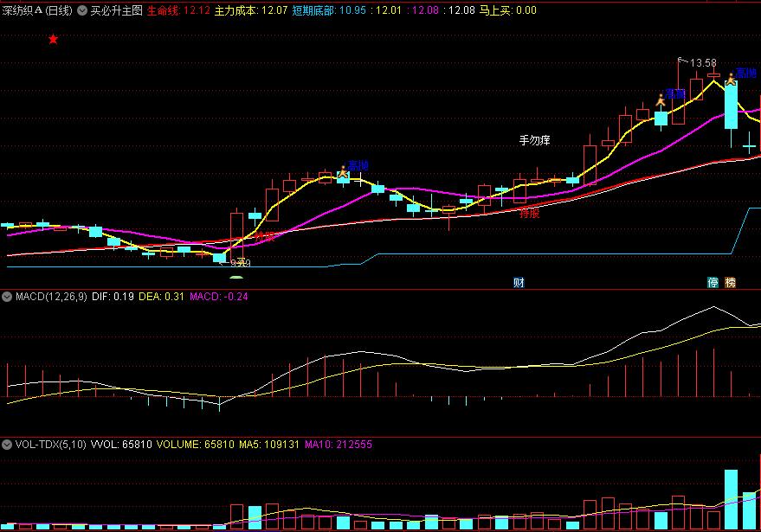Image resolution: width=761 pixels, height=532 pixels.
Task: Click the green marker below the 9.29 low
Action: [235, 278]
